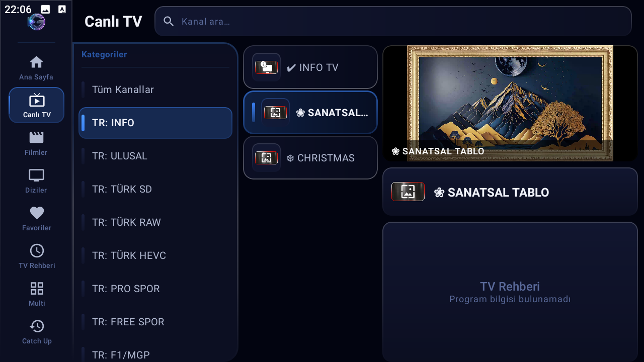The width and height of the screenshot is (644, 362).
Task: Select the Tüm Kanallar category
Action: (x=155, y=89)
